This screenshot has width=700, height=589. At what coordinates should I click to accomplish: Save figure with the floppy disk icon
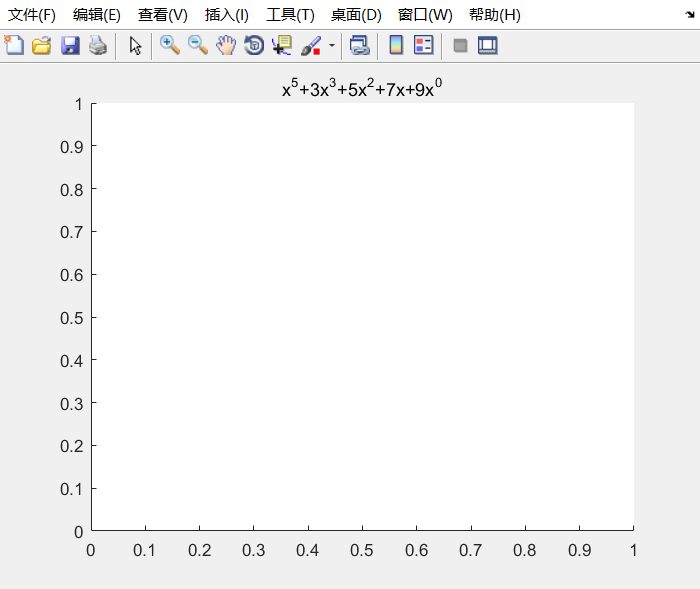tap(70, 46)
